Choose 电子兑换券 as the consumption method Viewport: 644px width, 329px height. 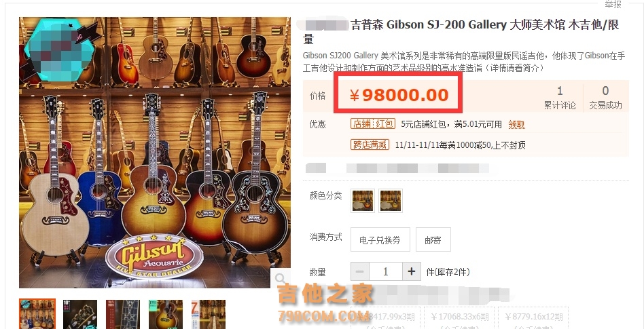click(x=380, y=239)
